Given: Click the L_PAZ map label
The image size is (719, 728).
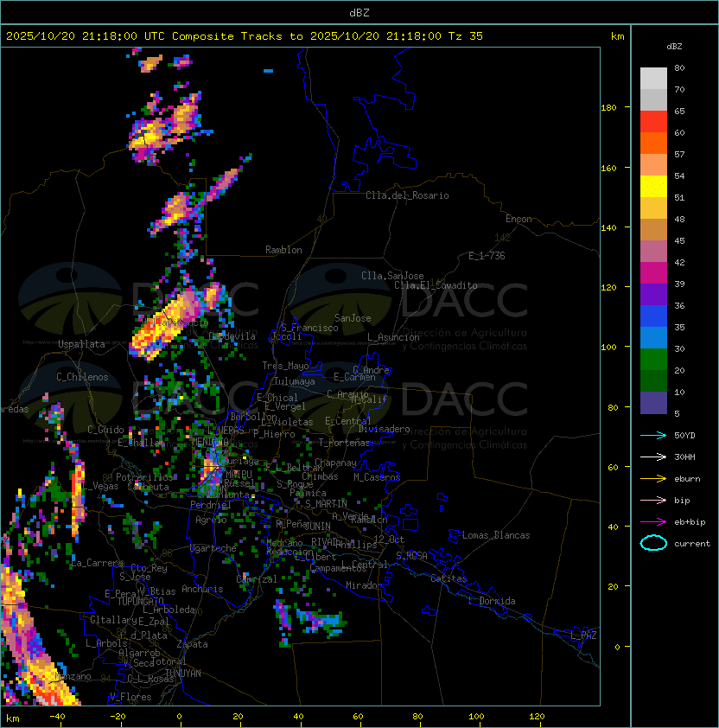Looking at the screenshot, I should tap(583, 635).
